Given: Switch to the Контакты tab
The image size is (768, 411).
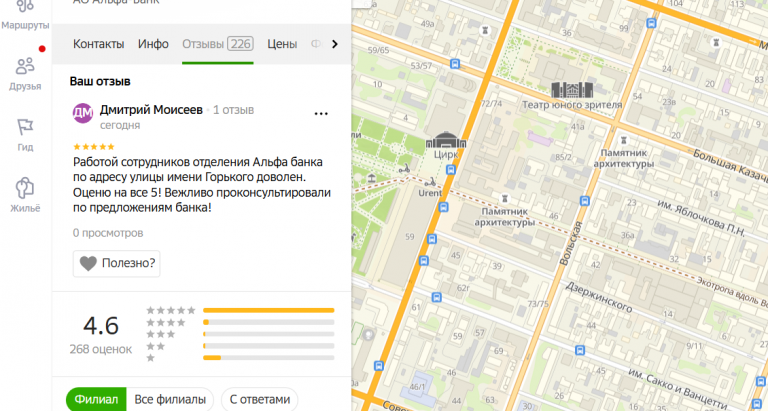Looking at the screenshot, I should (98, 44).
